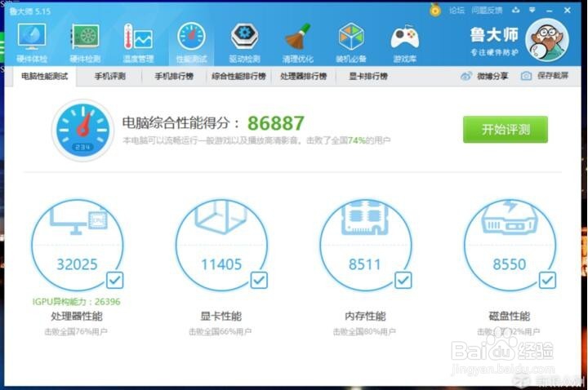
Task: Uncheck the 显卡性能 test checkbox
Action: [259, 280]
